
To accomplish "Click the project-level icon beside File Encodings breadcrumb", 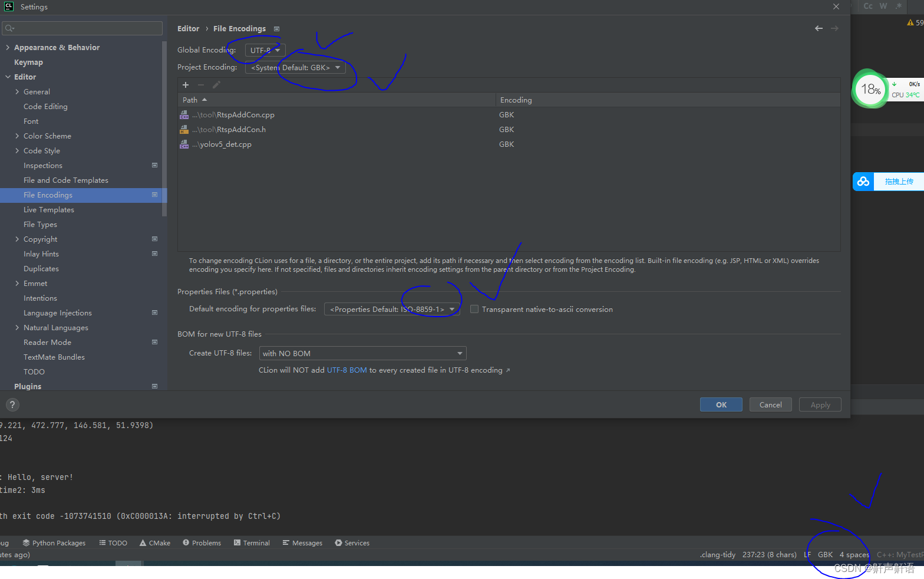I will tap(277, 29).
